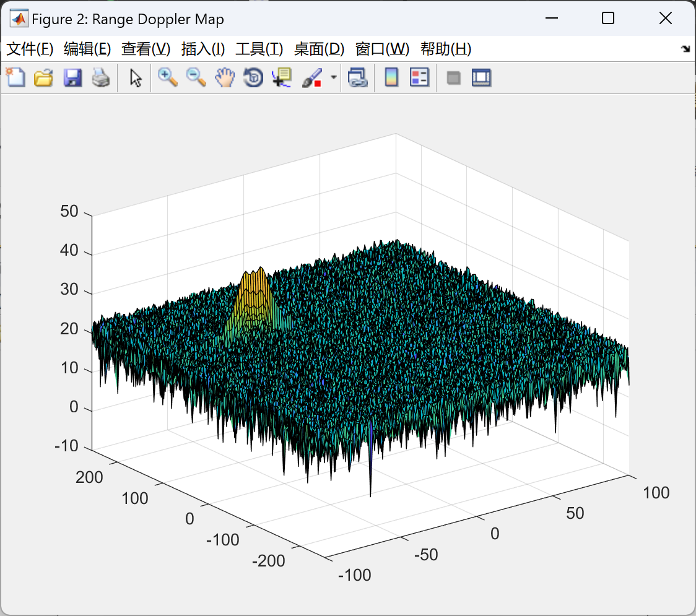The image size is (696, 616).
Task: Open the 插入(I) menu
Action: click(x=203, y=49)
